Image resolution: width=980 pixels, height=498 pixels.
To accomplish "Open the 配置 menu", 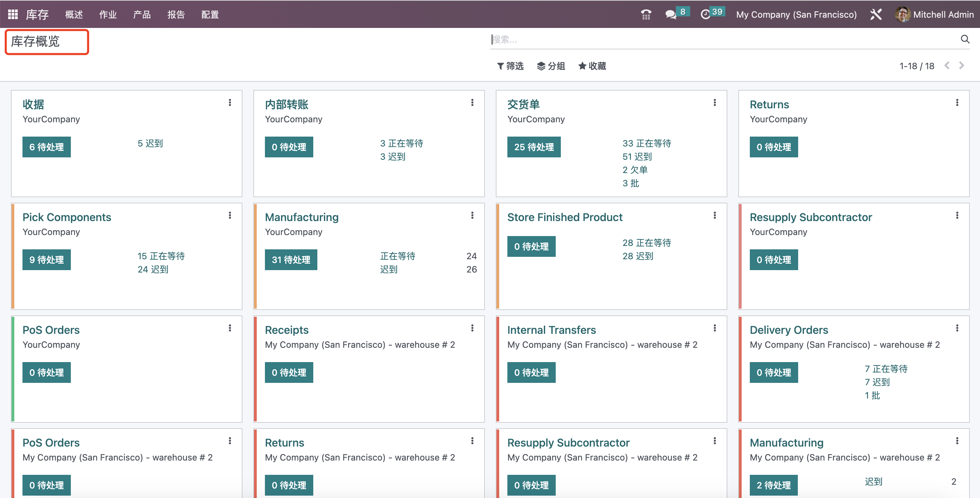I will pos(210,14).
